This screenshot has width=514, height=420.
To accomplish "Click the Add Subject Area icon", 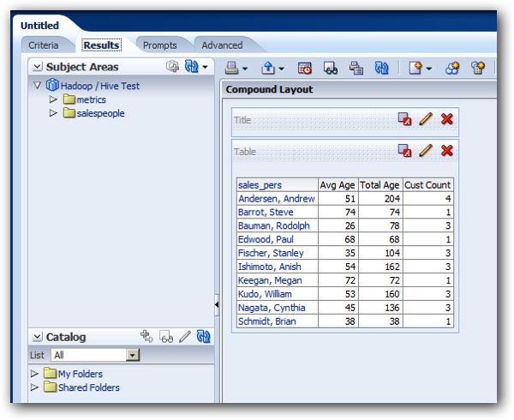I will click(x=172, y=66).
